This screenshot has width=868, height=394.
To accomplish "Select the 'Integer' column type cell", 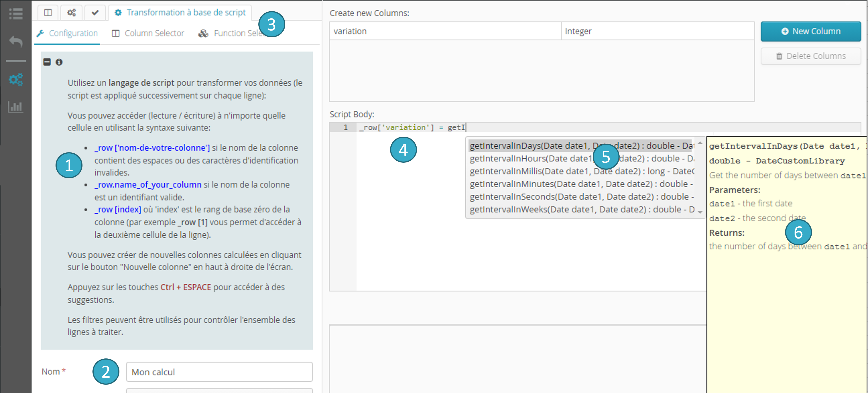I will pyautogui.click(x=657, y=31).
